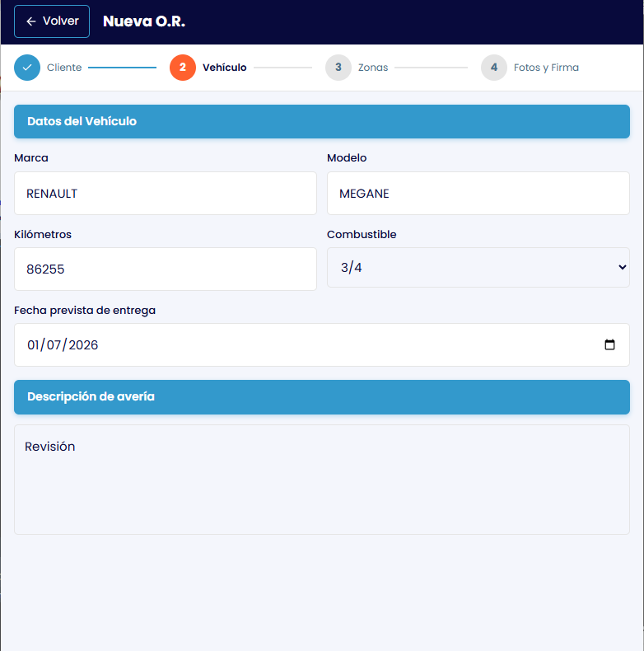The width and height of the screenshot is (644, 651).
Task: Click the Marca input field
Action: coord(166,194)
